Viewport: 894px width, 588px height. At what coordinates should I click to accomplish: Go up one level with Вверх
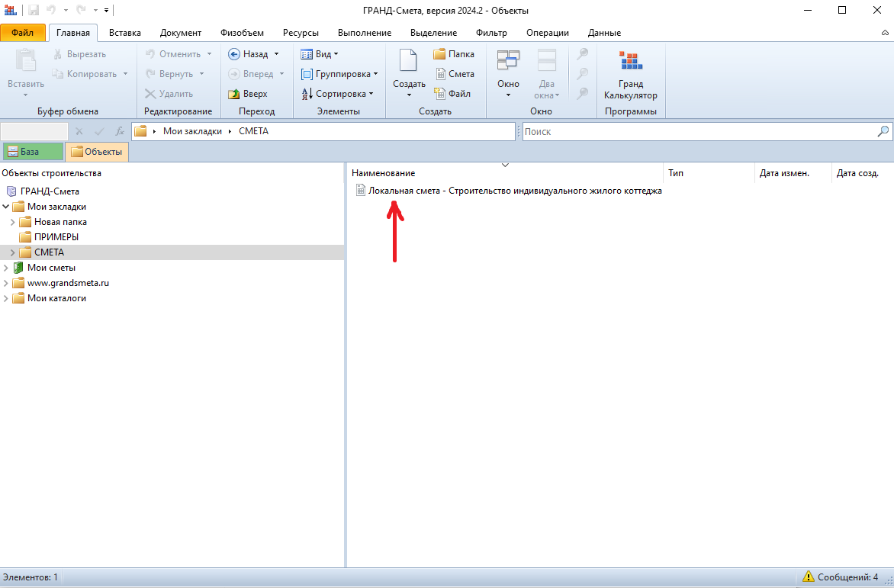[x=247, y=94]
